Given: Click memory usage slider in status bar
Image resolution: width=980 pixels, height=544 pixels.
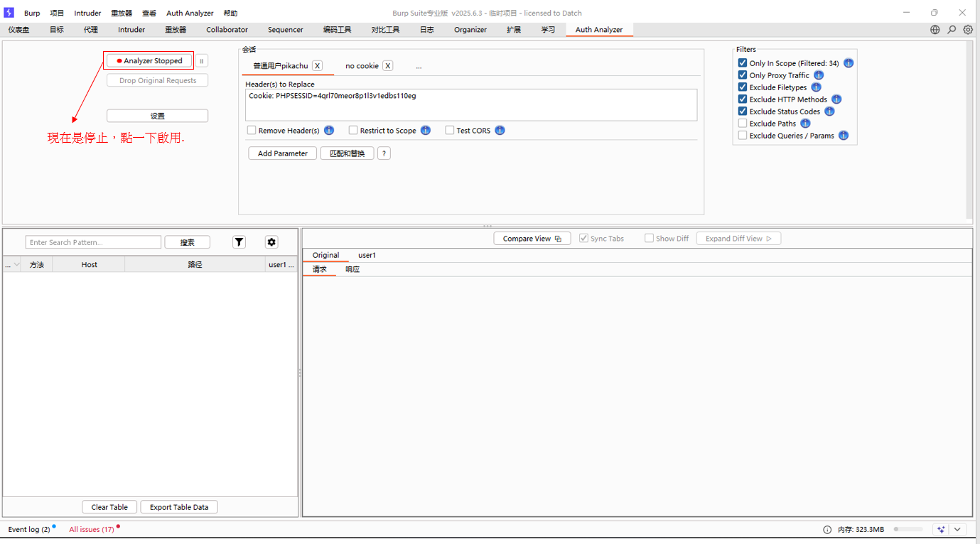Looking at the screenshot, I should (x=908, y=530).
